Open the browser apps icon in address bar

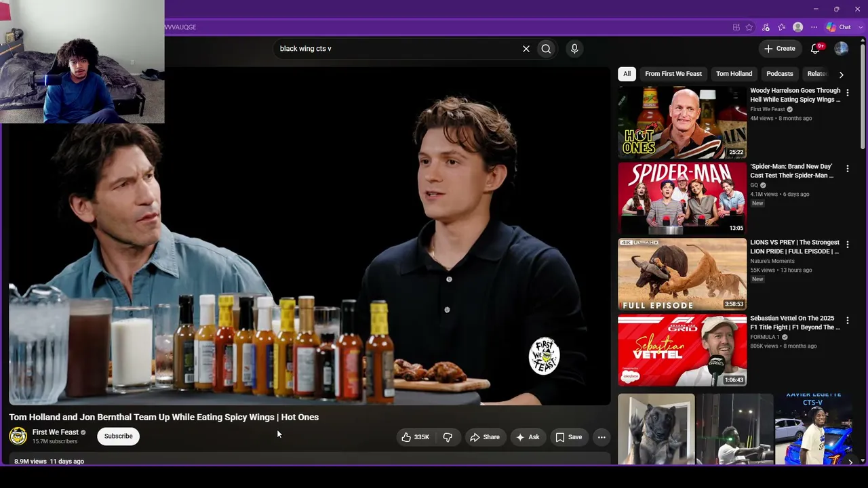coord(736,27)
